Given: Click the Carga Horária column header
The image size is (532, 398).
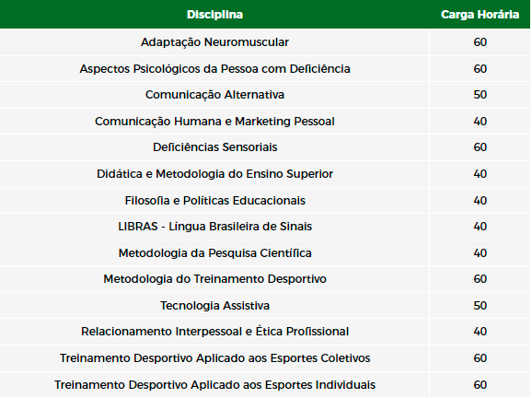Looking at the screenshot, I should pos(480,15).
